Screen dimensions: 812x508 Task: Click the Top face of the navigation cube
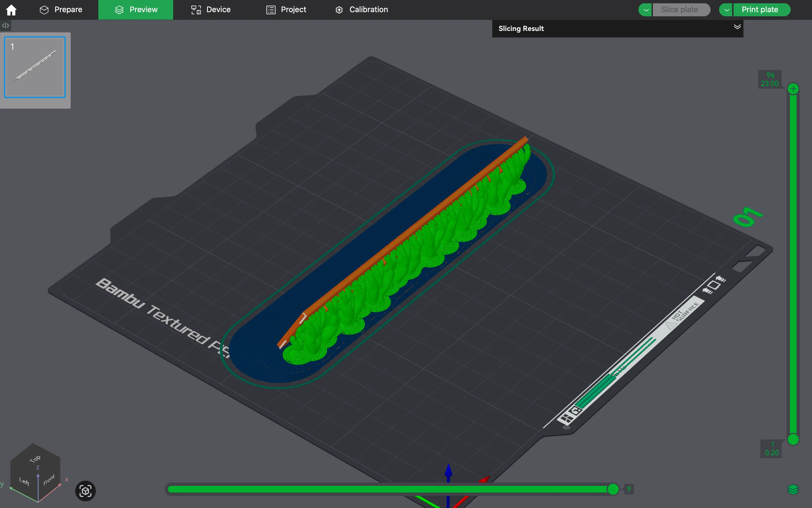click(x=35, y=459)
